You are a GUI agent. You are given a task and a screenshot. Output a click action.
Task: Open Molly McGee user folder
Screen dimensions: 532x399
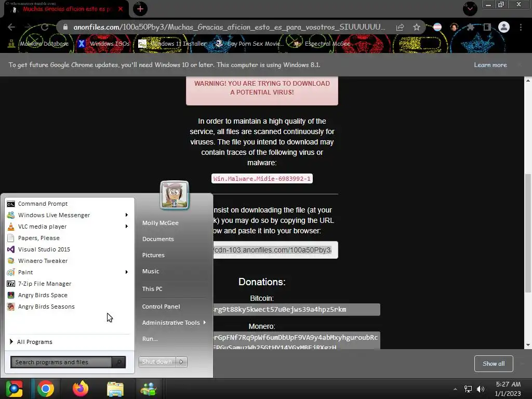coord(160,223)
